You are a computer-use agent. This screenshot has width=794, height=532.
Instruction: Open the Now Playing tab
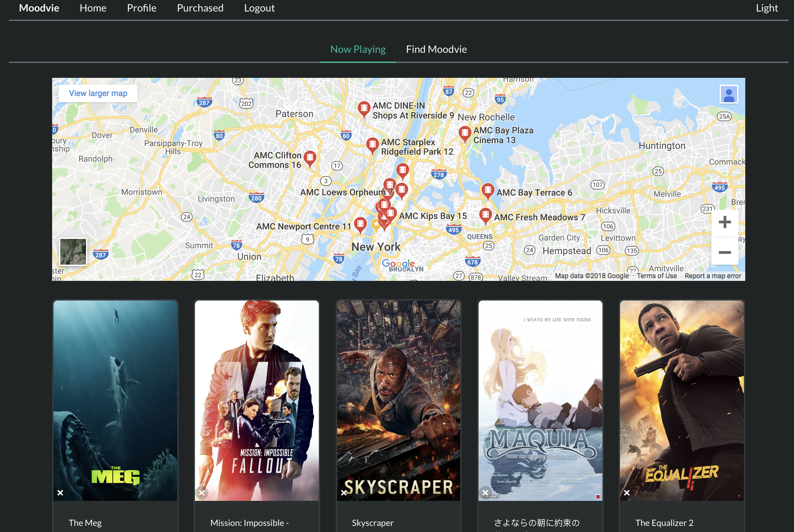358,49
